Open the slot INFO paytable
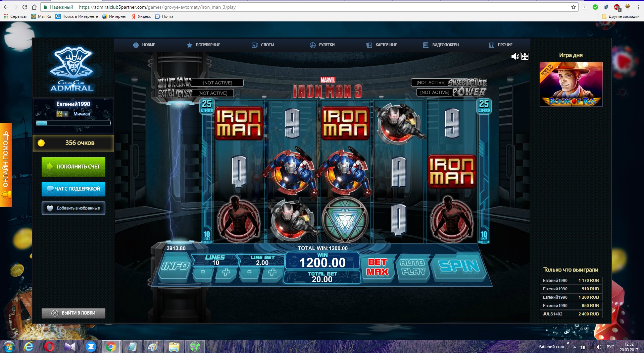 click(175, 266)
